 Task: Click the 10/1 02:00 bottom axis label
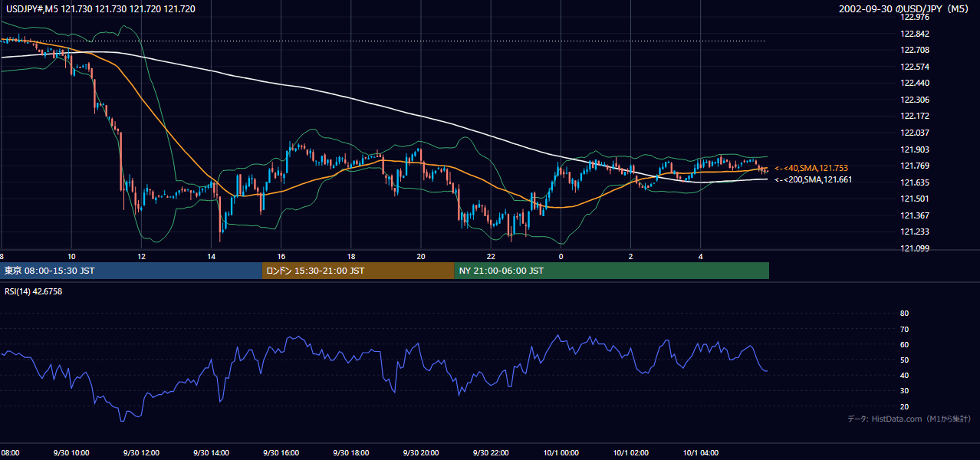631,453
